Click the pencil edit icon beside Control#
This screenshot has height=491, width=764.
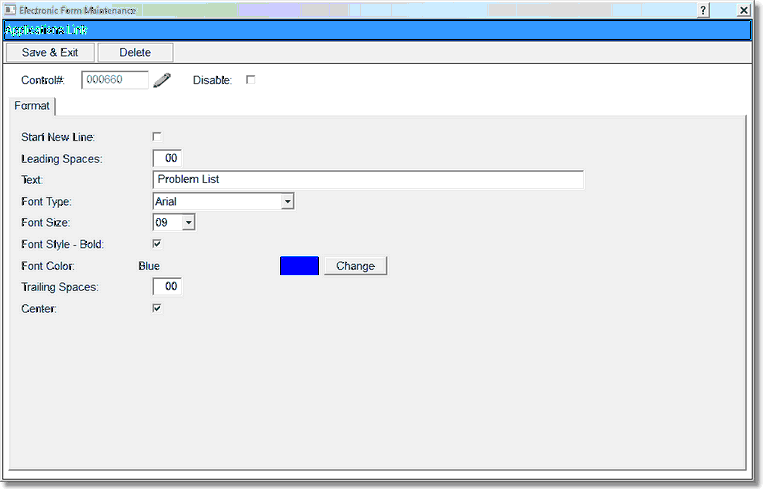162,80
